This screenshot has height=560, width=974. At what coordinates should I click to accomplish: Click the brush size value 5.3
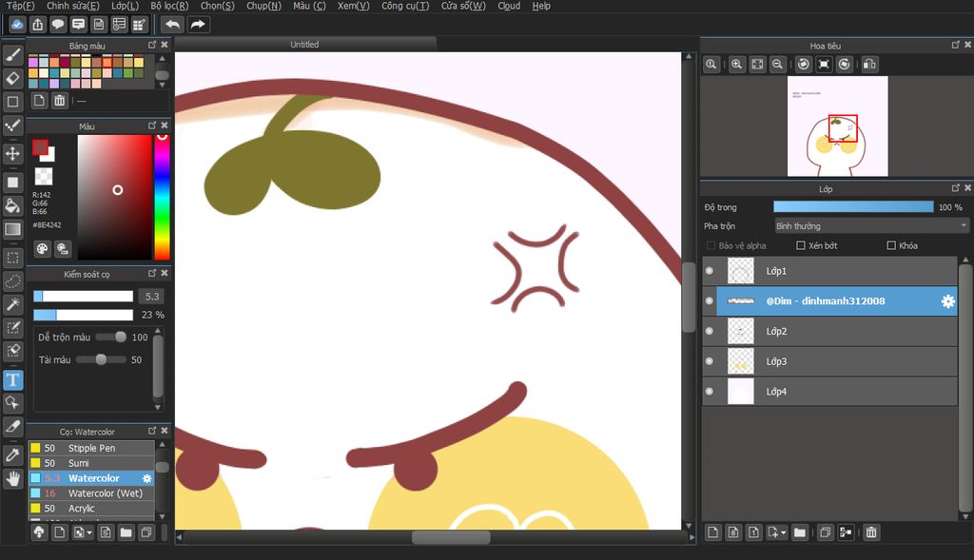[x=152, y=296]
